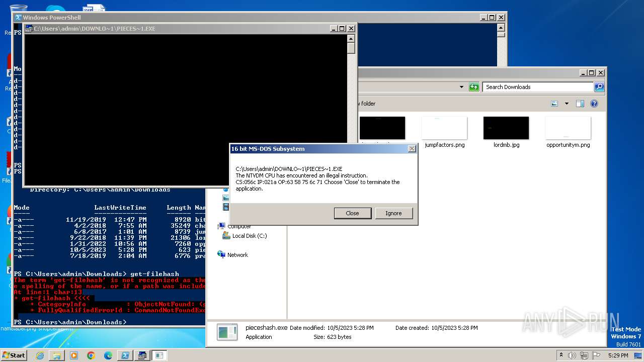644x362 pixels.
Task: Expand the view options dropdown arrow
Action: tap(567, 104)
